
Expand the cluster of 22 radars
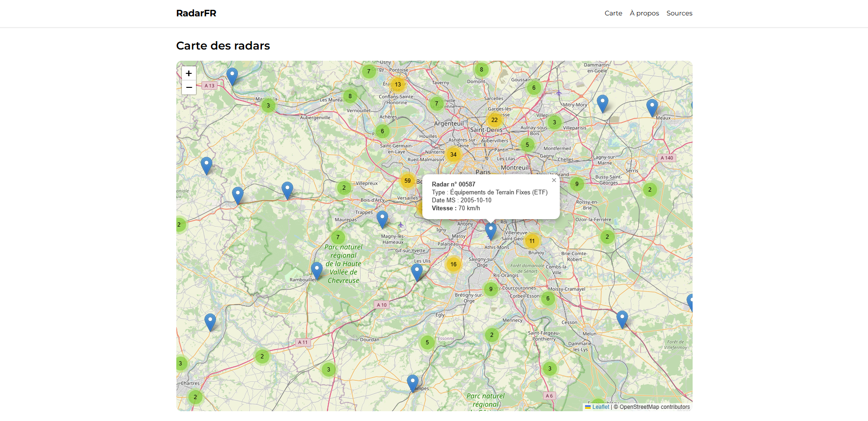(494, 120)
